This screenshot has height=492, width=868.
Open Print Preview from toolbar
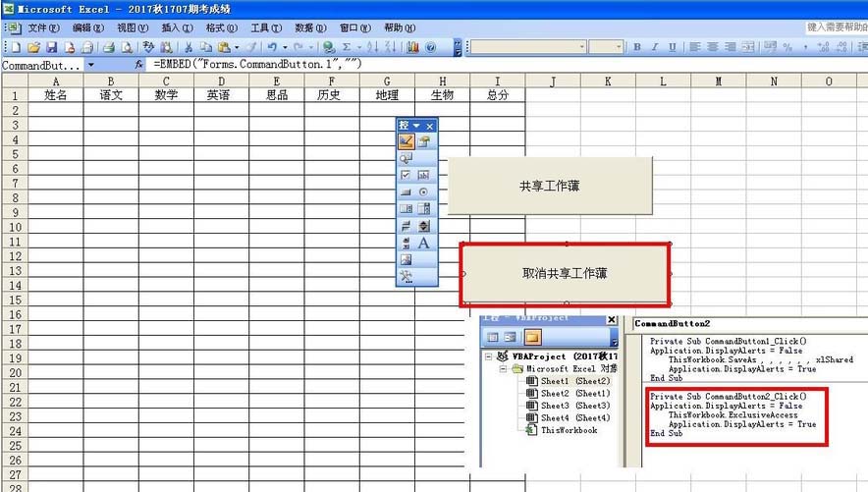127,47
